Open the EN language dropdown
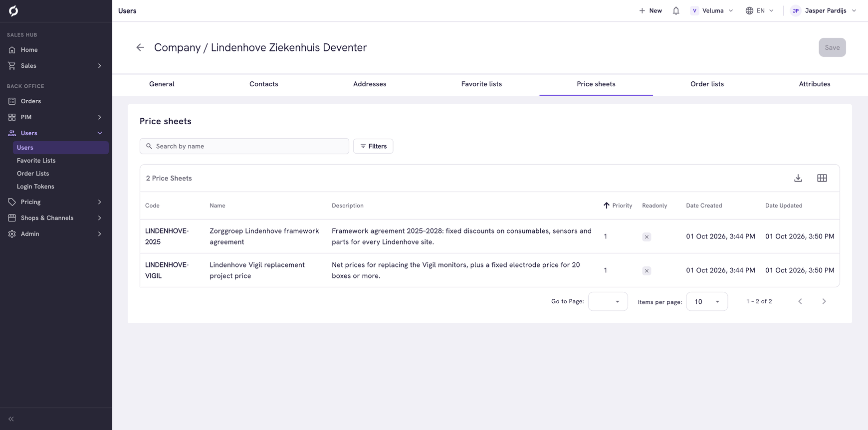Image resolution: width=868 pixels, height=430 pixels. pos(760,10)
